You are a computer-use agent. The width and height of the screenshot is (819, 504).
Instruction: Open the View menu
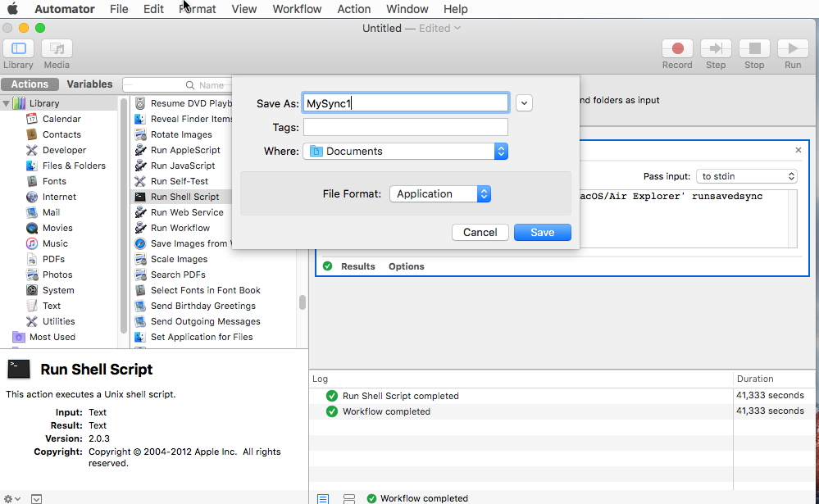point(244,9)
